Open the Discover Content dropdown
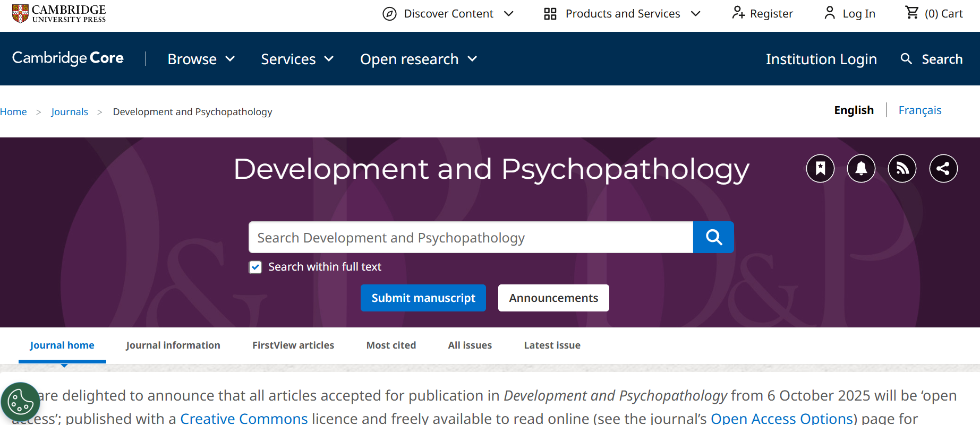The width and height of the screenshot is (980, 425). pyautogui.click(x=448, y=14)
